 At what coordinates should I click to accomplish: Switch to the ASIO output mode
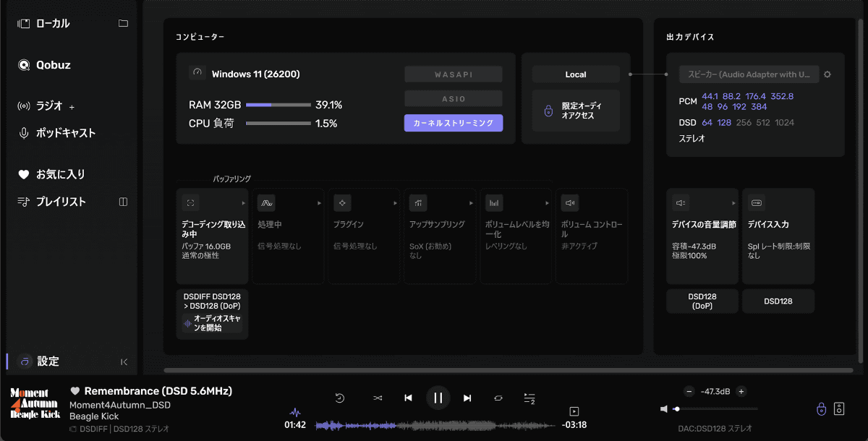pyautogui.click(x=454, y=98)
